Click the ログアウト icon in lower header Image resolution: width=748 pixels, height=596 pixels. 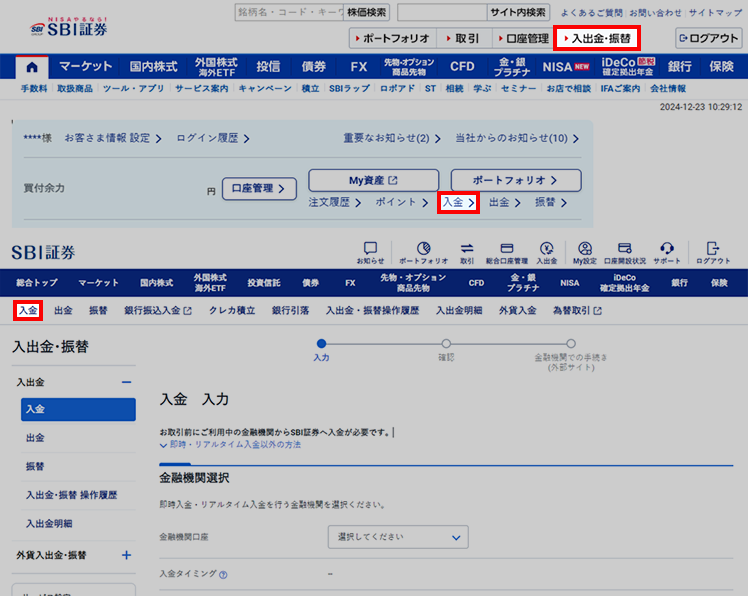(713, 252)
